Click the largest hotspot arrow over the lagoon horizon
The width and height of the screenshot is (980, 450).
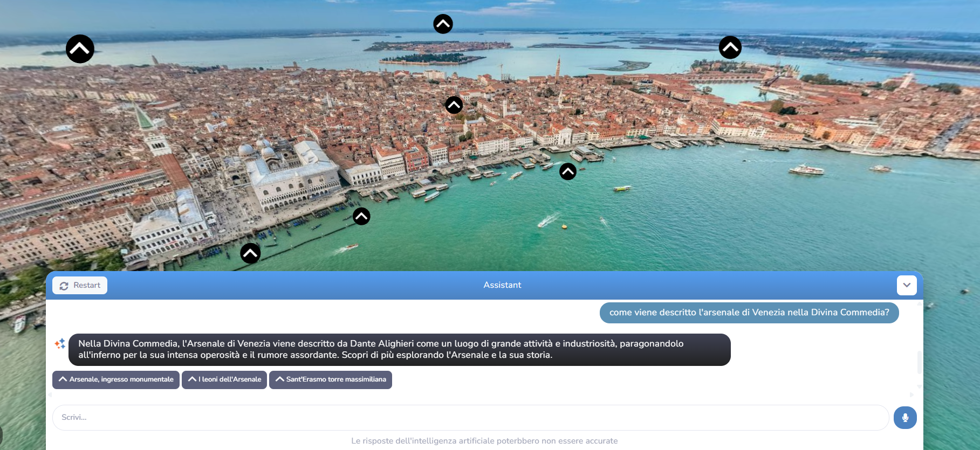pyautogui.click(x=80, y=49)
